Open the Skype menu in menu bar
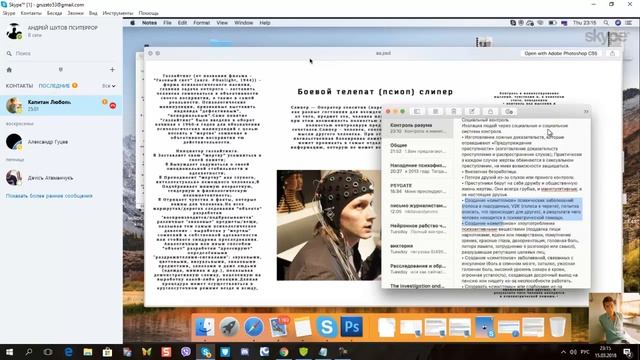 pos(9,13)
